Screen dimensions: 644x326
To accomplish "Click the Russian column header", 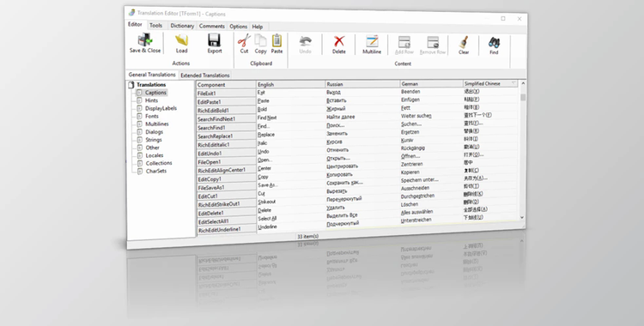I will click(x=362, y=84).
